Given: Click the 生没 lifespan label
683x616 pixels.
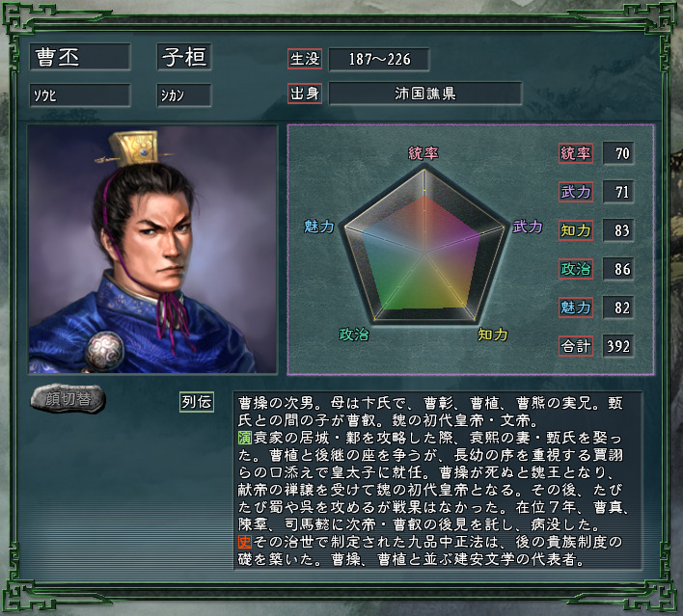Looking at the screenshot, I should pos(305,59).
